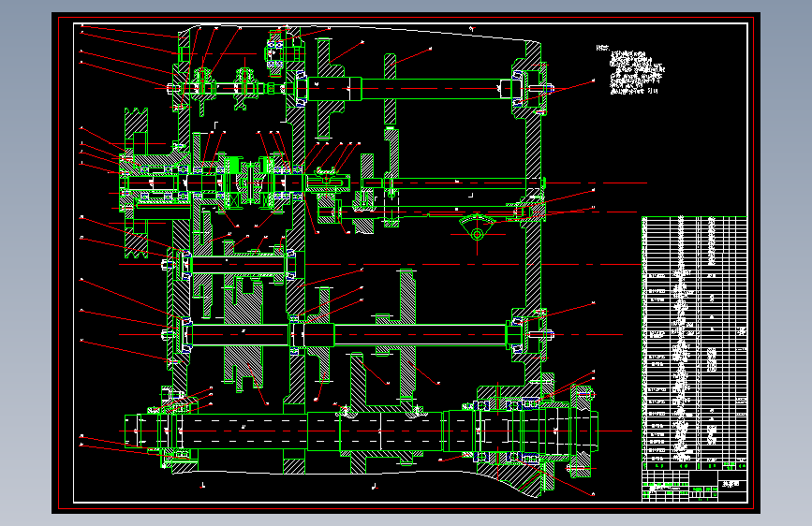Screen dimensions: 812x526
Task: Click the hatched central partition wall
Action: coord(295,249)
